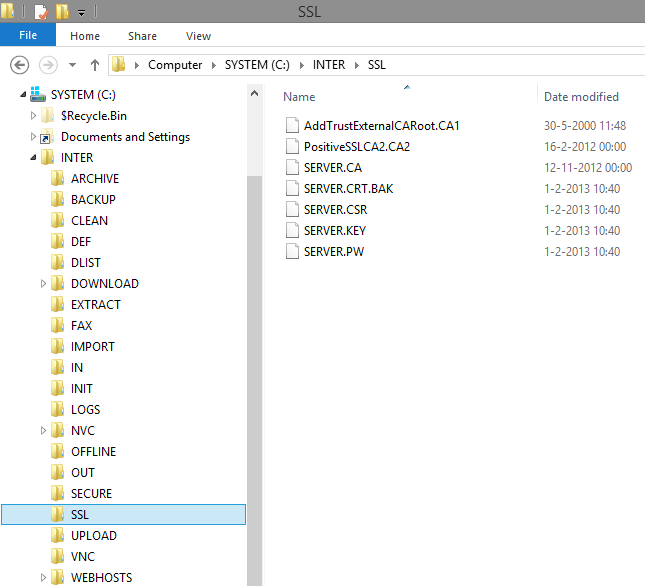
Task: Click Computer in the address breadcrumb
Action: [175, 65]
